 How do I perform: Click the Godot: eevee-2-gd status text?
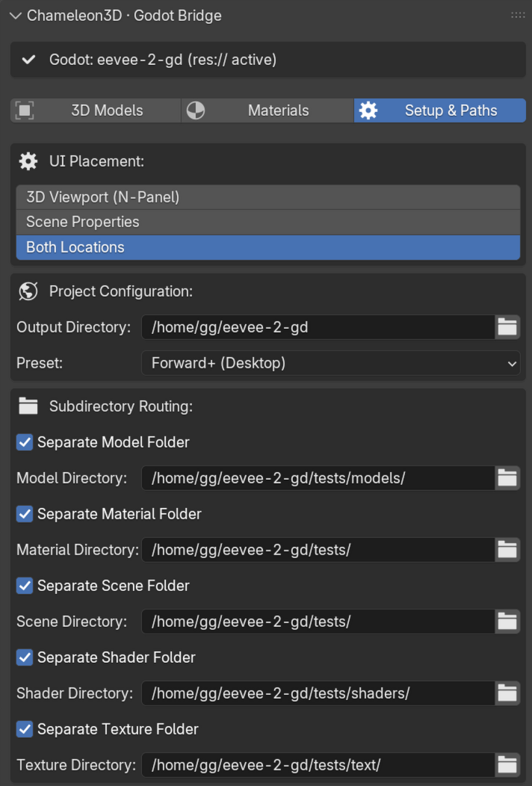coord(163,60)
